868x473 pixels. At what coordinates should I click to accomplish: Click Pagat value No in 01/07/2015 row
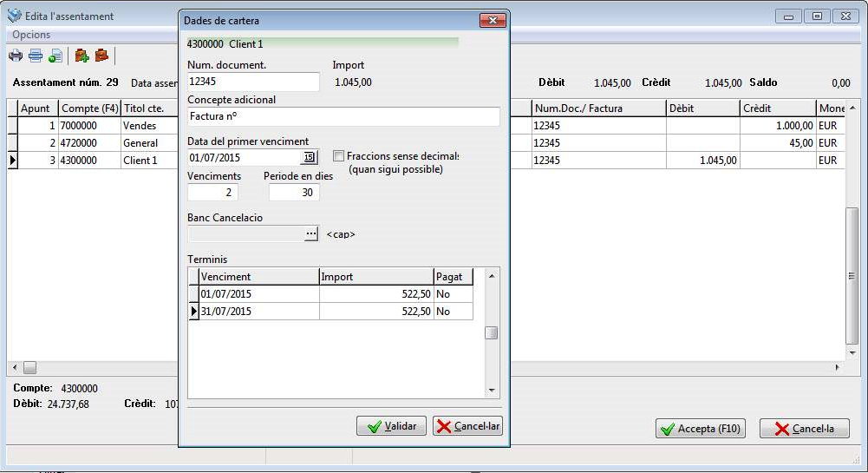click(454, 294)
